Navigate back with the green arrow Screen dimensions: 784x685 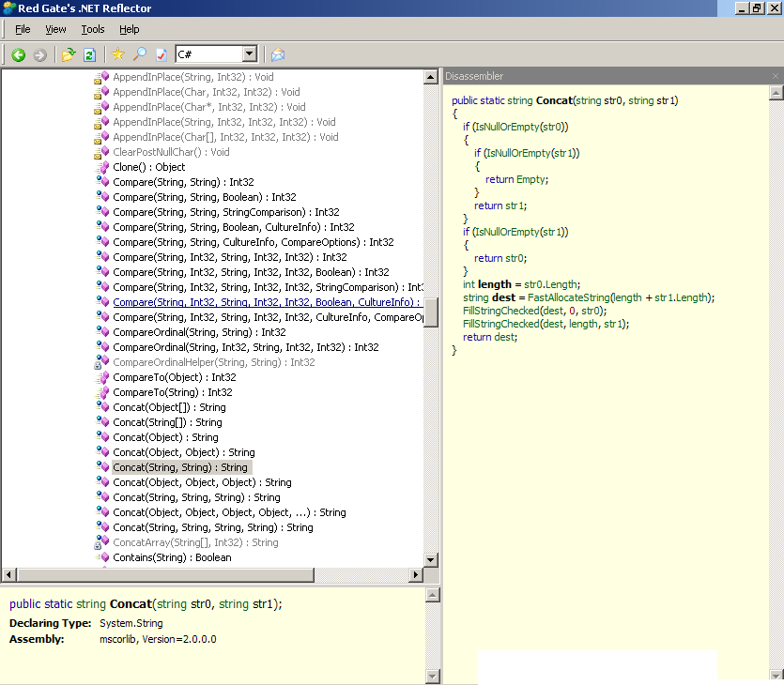[x=19, y=55]
